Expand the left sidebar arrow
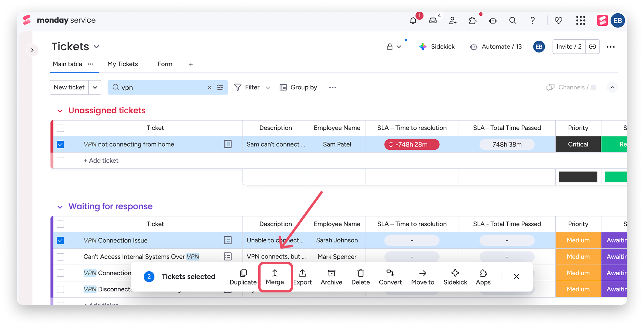This screenshot has width=644, height=327. (x=32, y=50)
